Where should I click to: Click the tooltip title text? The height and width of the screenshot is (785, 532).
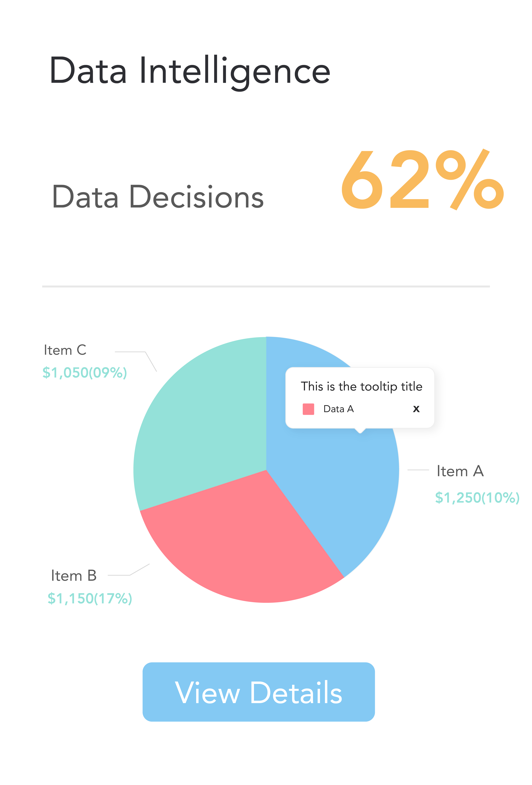[x=361, y=386]
